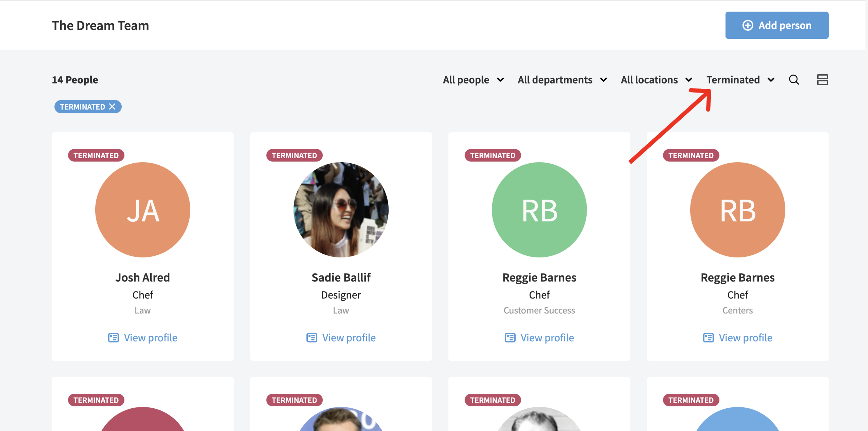
Task: Click "The Dream Team" page title
Action: [100, 25]
